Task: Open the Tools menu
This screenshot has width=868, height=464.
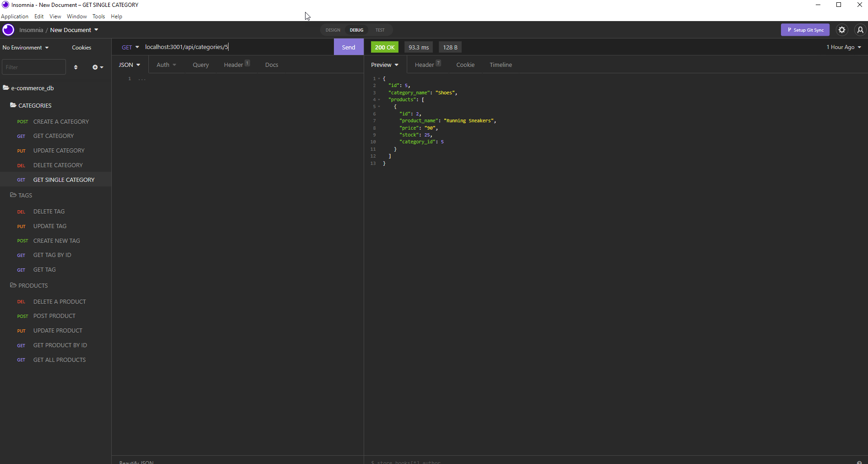Action: tap(98, 16)
